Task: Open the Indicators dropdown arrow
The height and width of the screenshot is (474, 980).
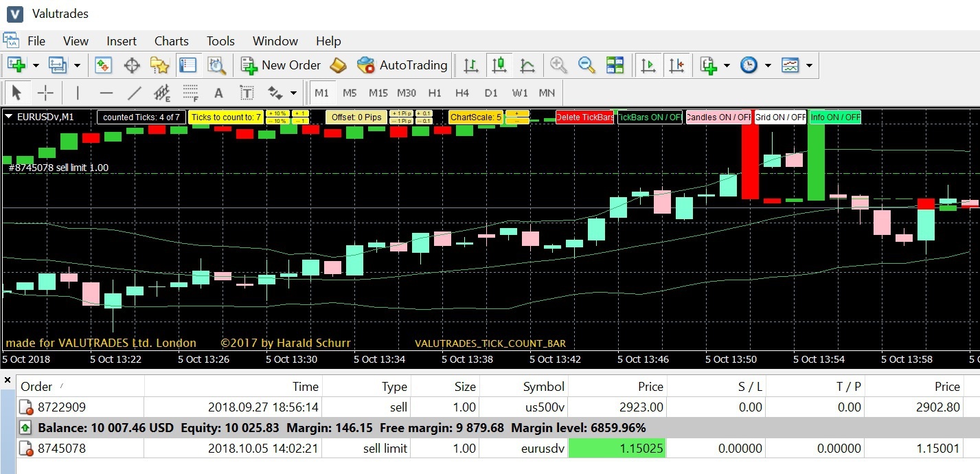Action: [727, 66]
